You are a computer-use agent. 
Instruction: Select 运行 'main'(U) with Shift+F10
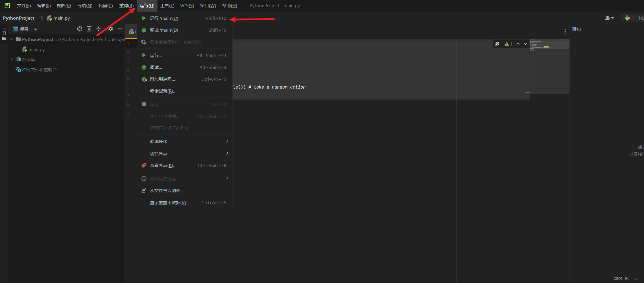[185, 18]
